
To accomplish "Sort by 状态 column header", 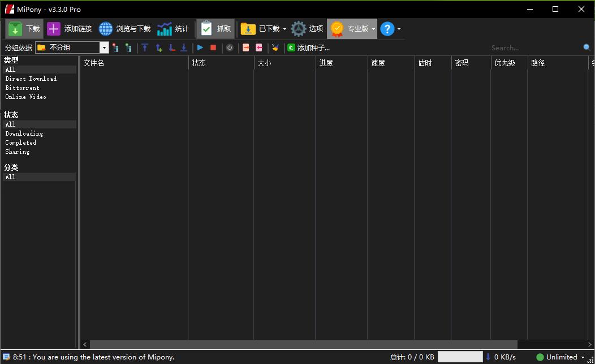I will click(221, 63).
